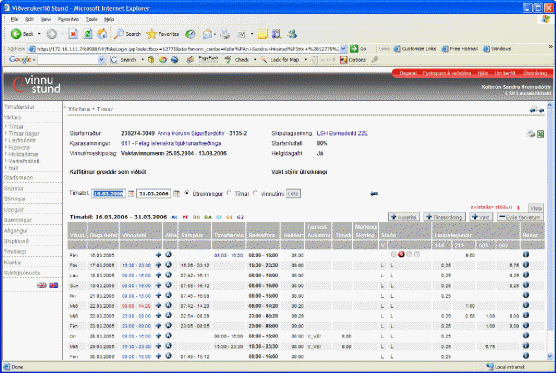Go to the Home page icon
Viewport: 556px width, 373px height.
(x=102, y=34)
